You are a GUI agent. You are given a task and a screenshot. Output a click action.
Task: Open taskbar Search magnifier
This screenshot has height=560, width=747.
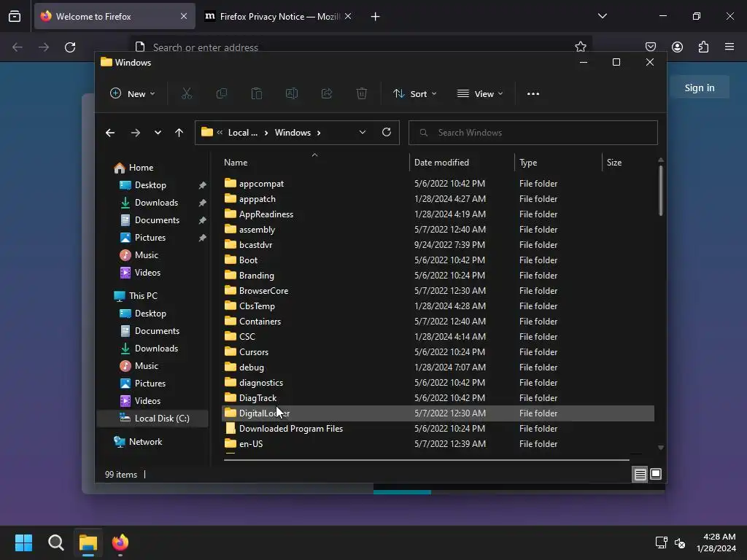pos(55,542)
